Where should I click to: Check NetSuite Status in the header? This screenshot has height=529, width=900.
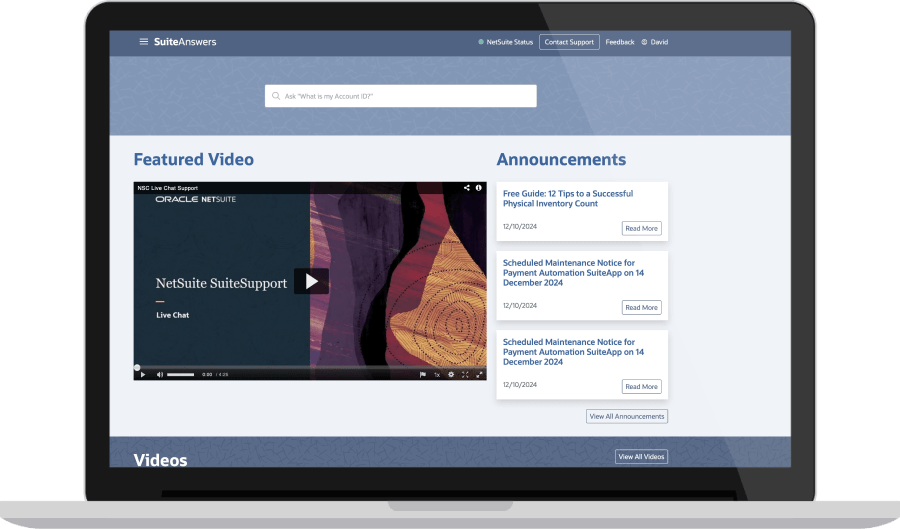point(506,42)
